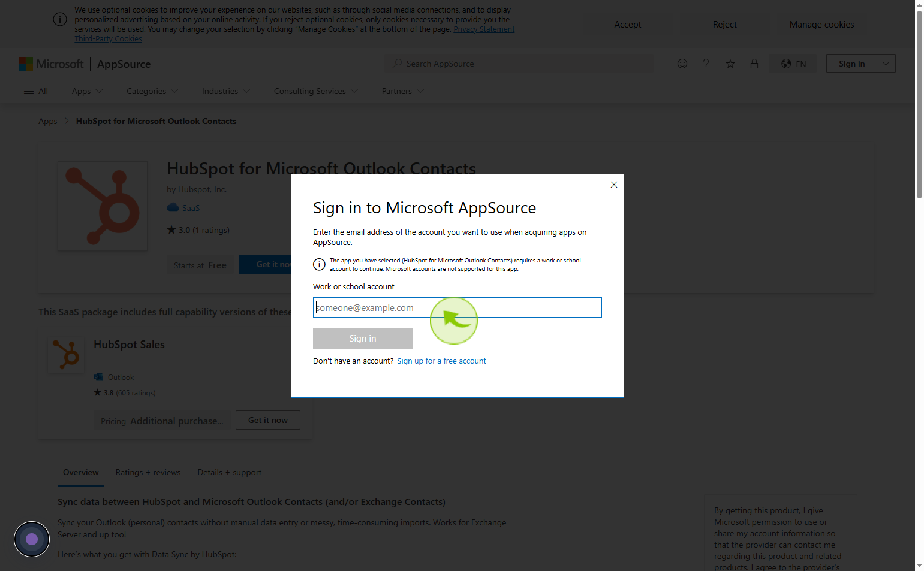Image resolution: width=924 pixels, height=571 pixels.
Task: Click the work or school account email field
Action: click(457, 307)
